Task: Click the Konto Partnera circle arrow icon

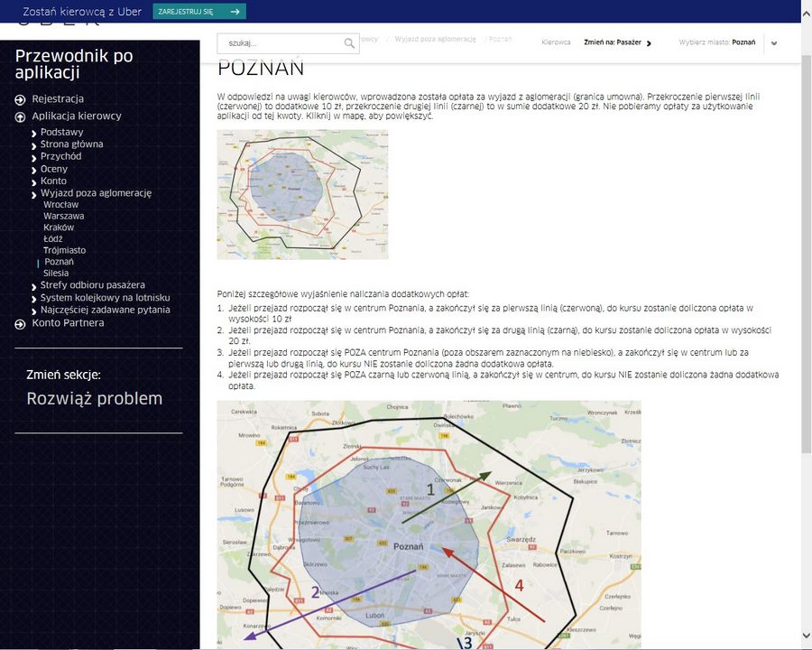Action: click(x=20, y=324)
